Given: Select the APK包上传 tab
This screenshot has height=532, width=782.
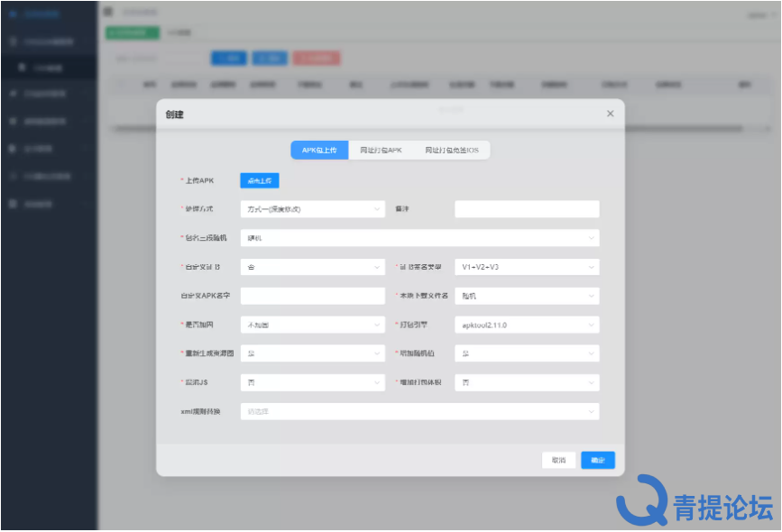Looking at the screenshot, I should tap(319, 151).
